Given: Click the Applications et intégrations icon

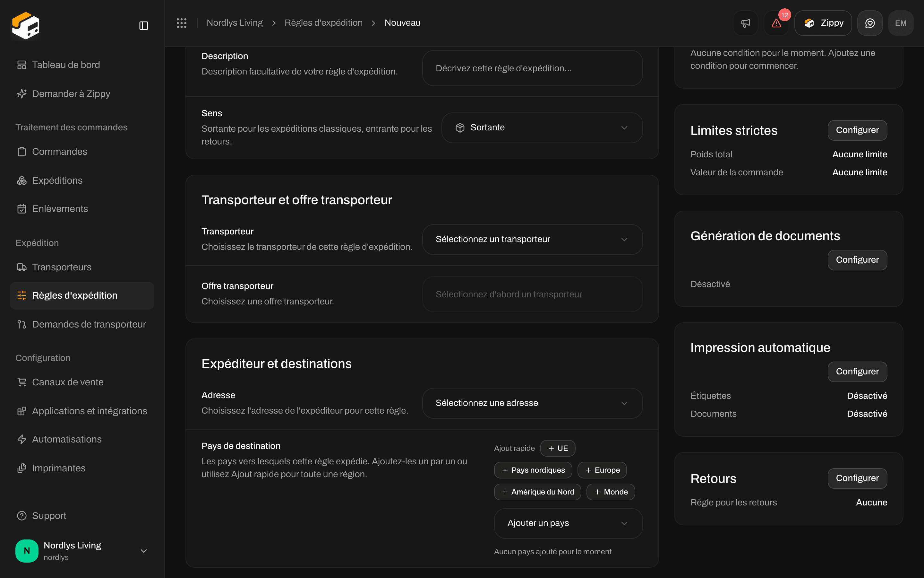Looking at the screenshot, I should point(22,411).
